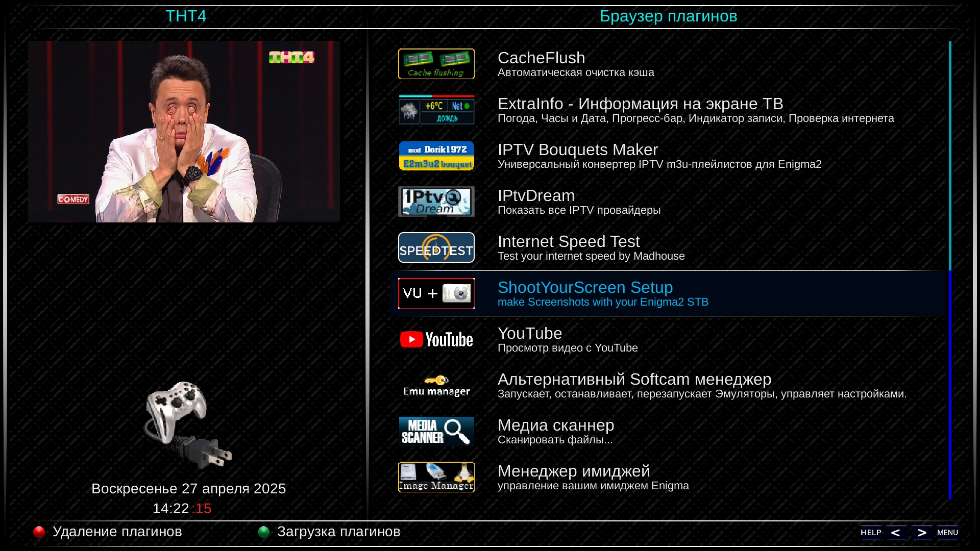Click the ExtraInfo weather widget icon
Screen dimensions: 980x551
point(436,110)
